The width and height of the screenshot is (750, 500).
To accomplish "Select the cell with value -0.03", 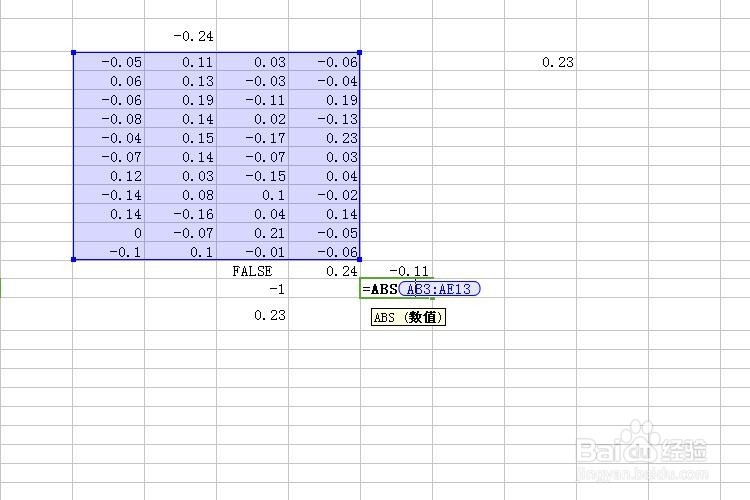I will pos(253,81).
